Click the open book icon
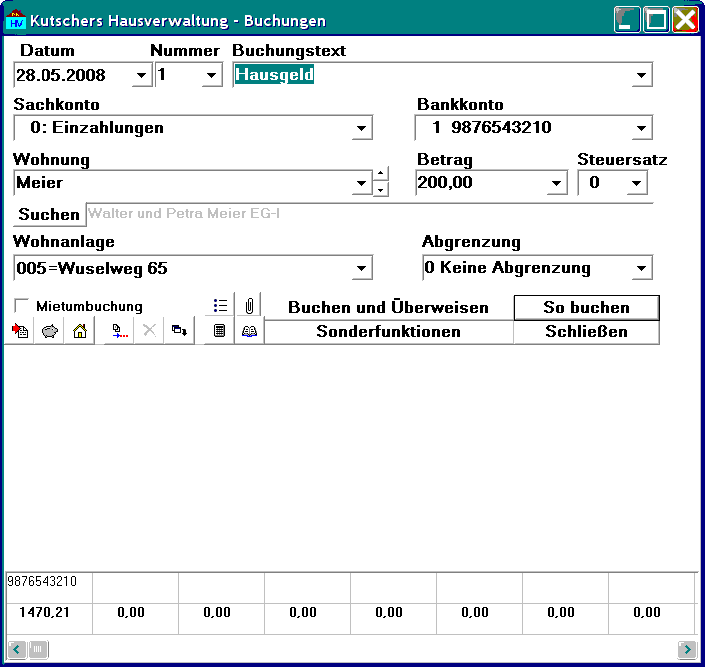 [250, 331]
